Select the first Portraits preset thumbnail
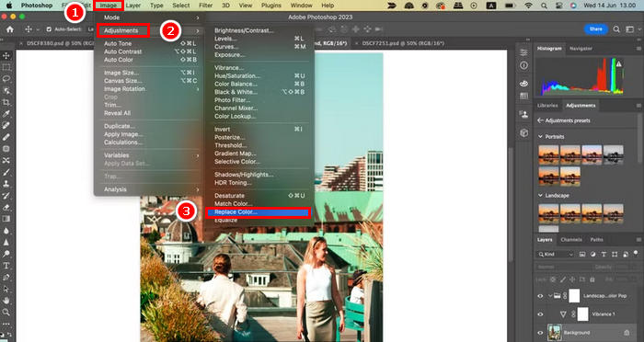This screenshot has width=644, height=342. click(x=548, y=154)
